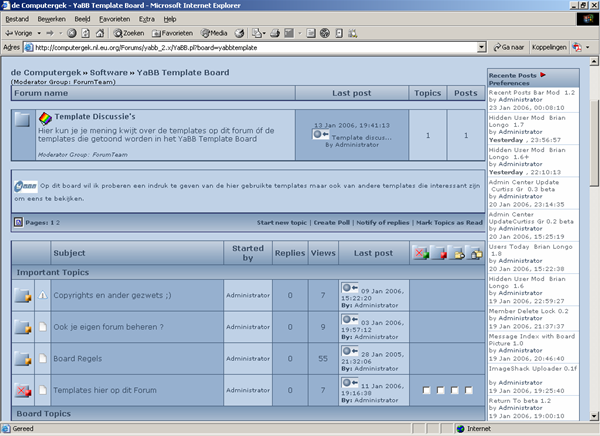Viewport: 600px width, 436px height.
Task: Click 'Mark Topics as Read' link
Action: point(449,222)
